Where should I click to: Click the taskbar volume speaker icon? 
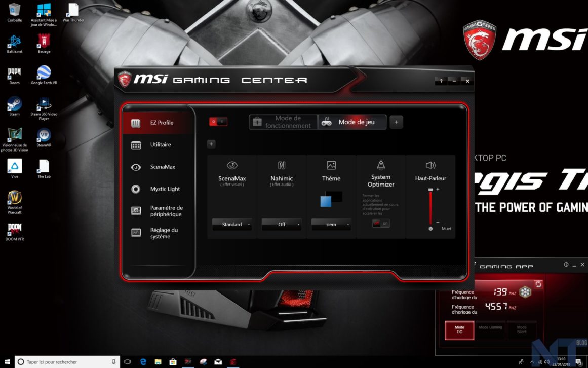(547, 362)
